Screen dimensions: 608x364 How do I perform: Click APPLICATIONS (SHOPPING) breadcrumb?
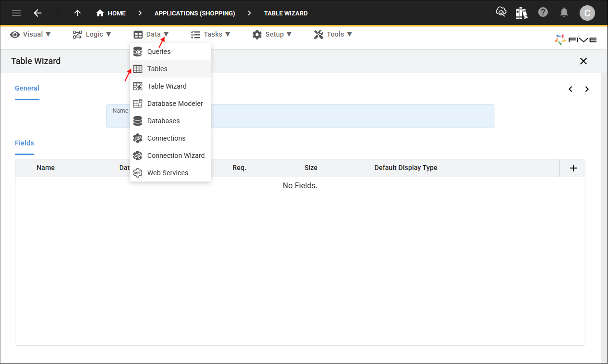(194, 13)
